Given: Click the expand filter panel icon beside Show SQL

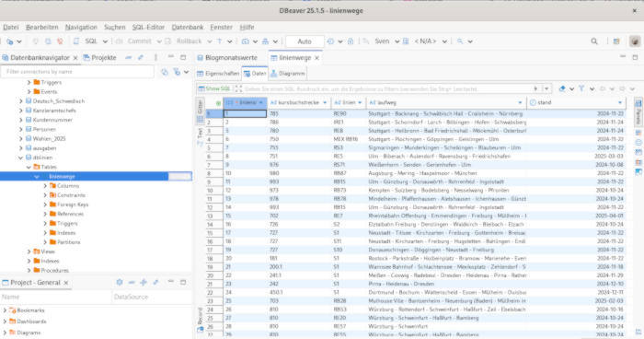Looking at the screenshot, I should pyautogui.click(x=238, y=88).
